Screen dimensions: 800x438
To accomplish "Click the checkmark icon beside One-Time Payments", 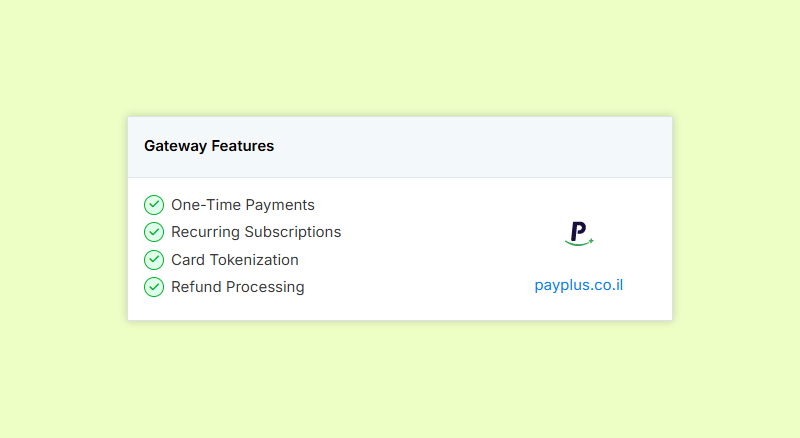I will pos(154,205).
